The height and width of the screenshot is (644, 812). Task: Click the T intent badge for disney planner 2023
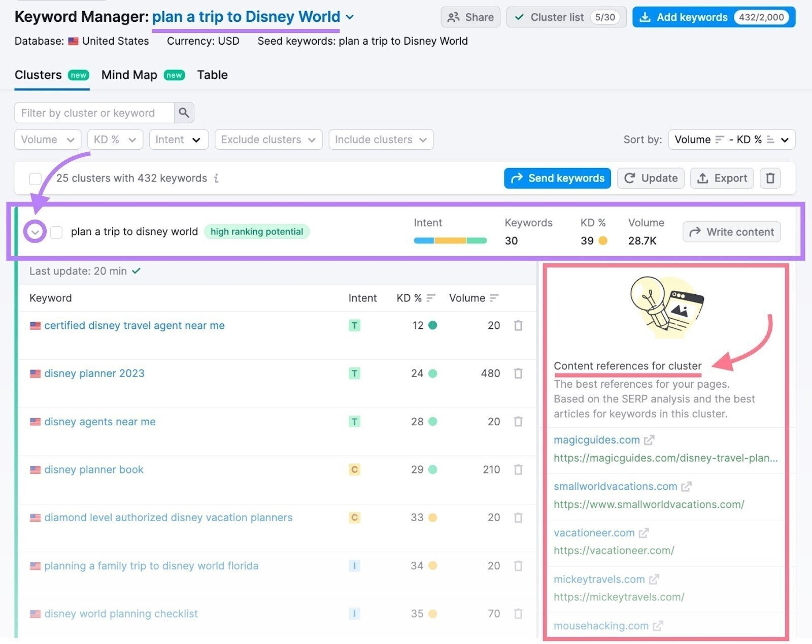pos(354,374)
